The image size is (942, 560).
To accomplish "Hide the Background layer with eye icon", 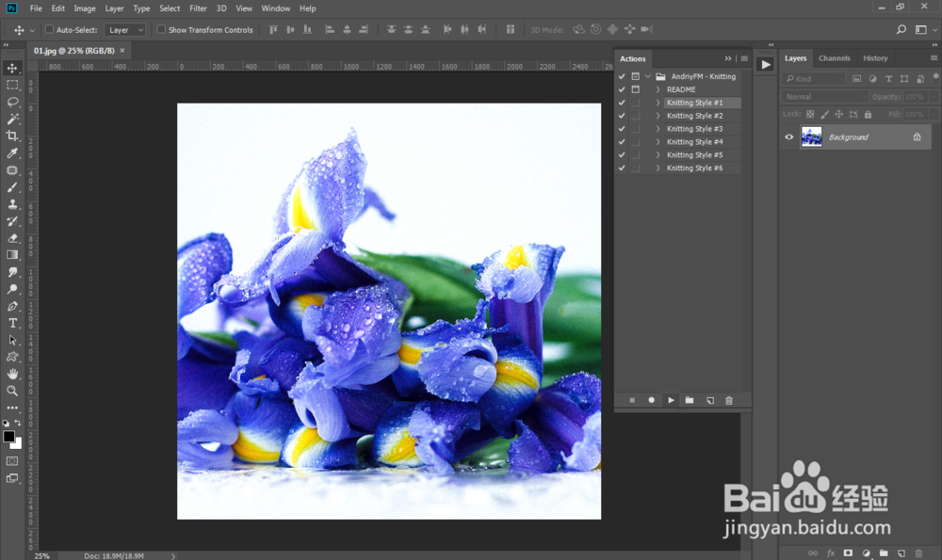I will pyautogui.click(x=789, y=137).
